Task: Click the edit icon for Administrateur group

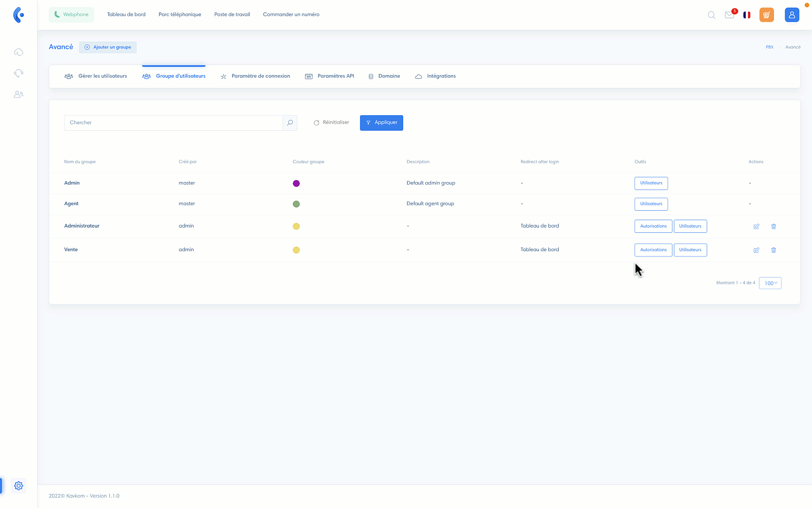Action: tap(756, 226)
